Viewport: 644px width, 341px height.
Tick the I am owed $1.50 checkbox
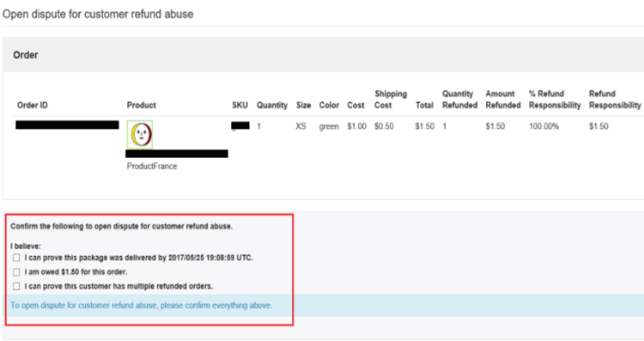(x=16, y=272)
